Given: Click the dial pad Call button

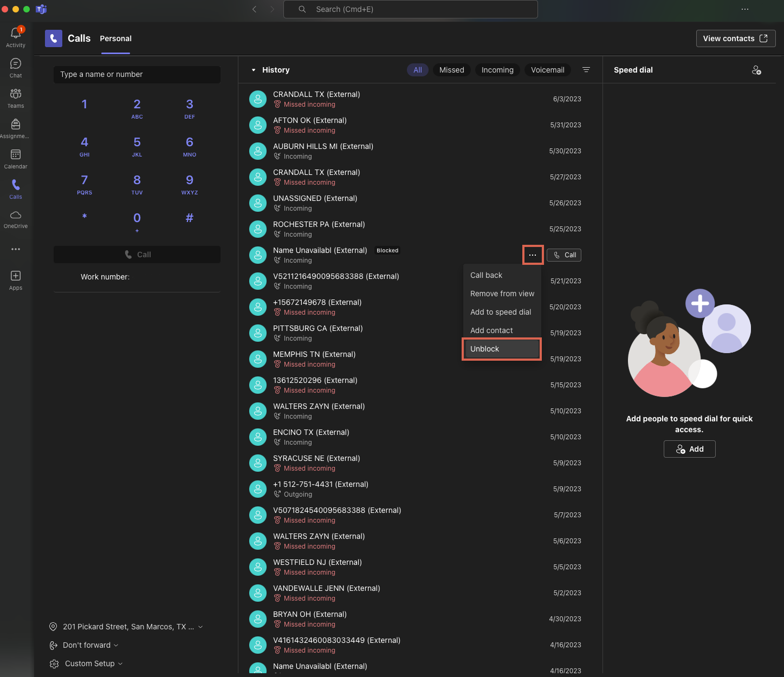Looking at the screenshot, I should tap(137, 255).
